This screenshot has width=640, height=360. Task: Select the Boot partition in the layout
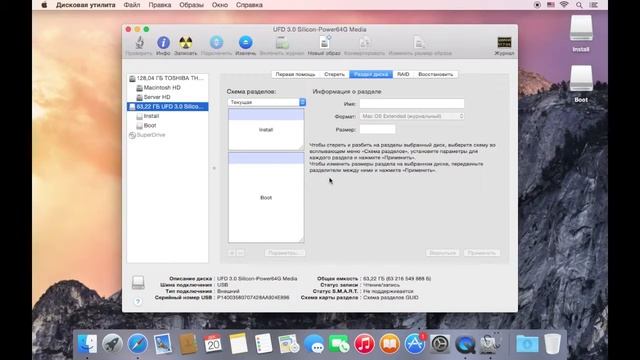[x=266, y=198]
